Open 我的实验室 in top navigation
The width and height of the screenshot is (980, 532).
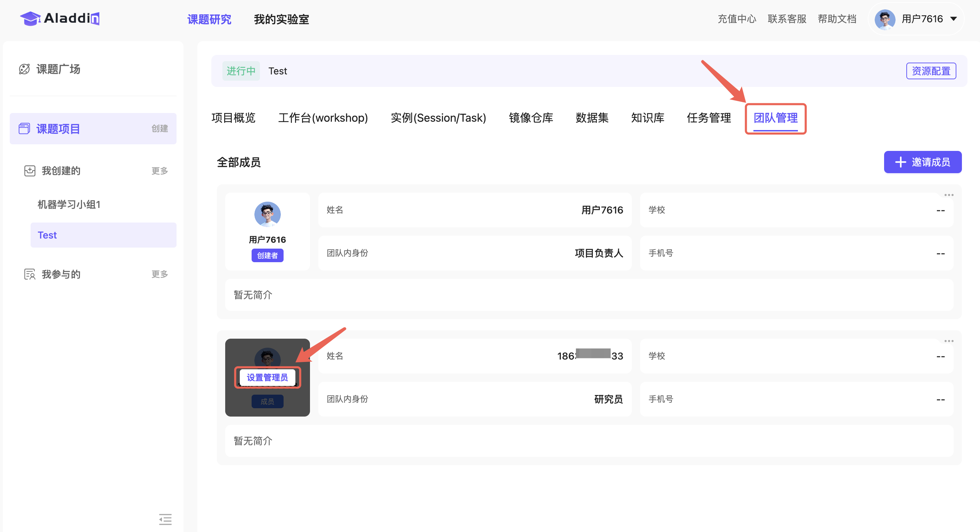point(281,19)
